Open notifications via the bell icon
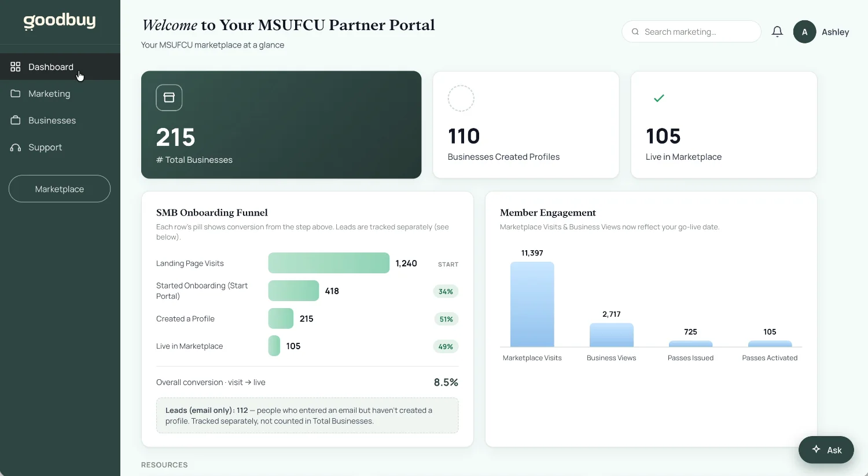Viewport: 868px width, 476px height. pyautogui.click(x=777, y=31)
